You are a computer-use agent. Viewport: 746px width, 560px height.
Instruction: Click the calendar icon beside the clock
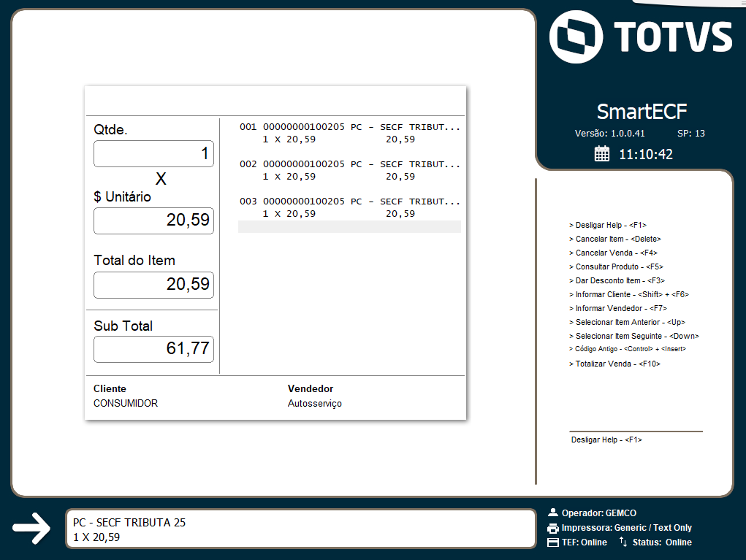(x=602, y=153)
